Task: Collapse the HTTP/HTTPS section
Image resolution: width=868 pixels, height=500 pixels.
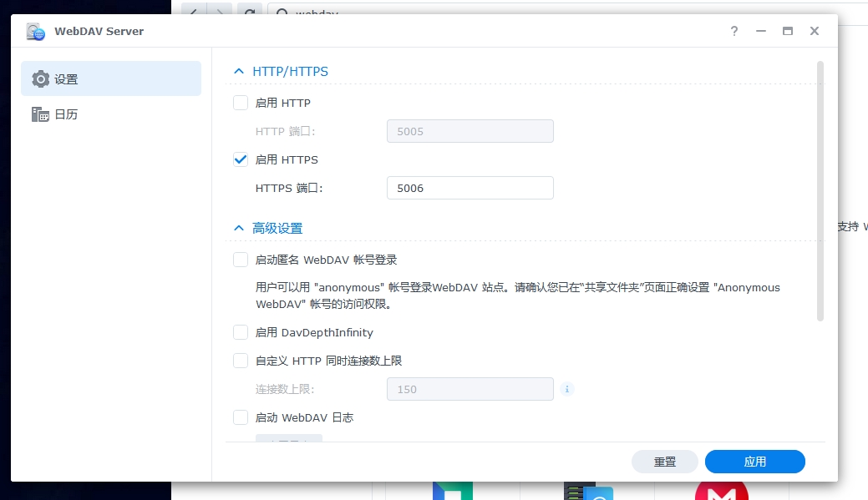Action: 240,71
